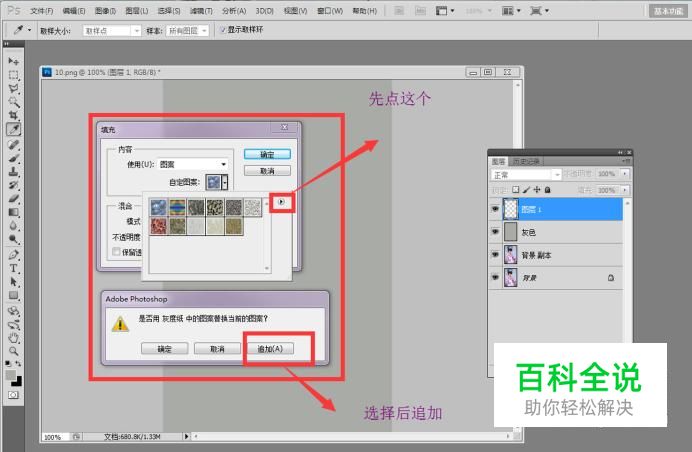
Task: Open the layer blend mode 正常 dropdown
Action: [x=526, y=175]
